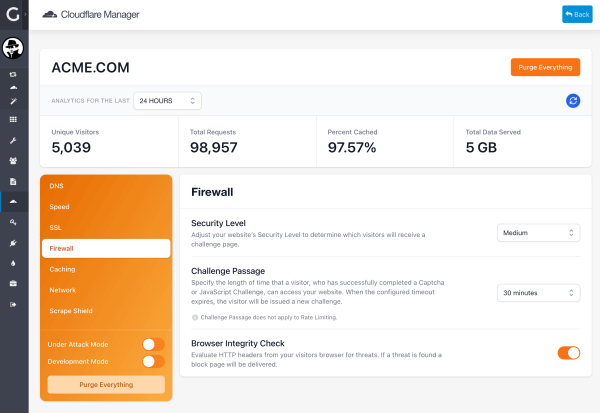Open the 24 HOURS analytics period dropdown
Screen dimensions: 600x413
coord(167,101)
